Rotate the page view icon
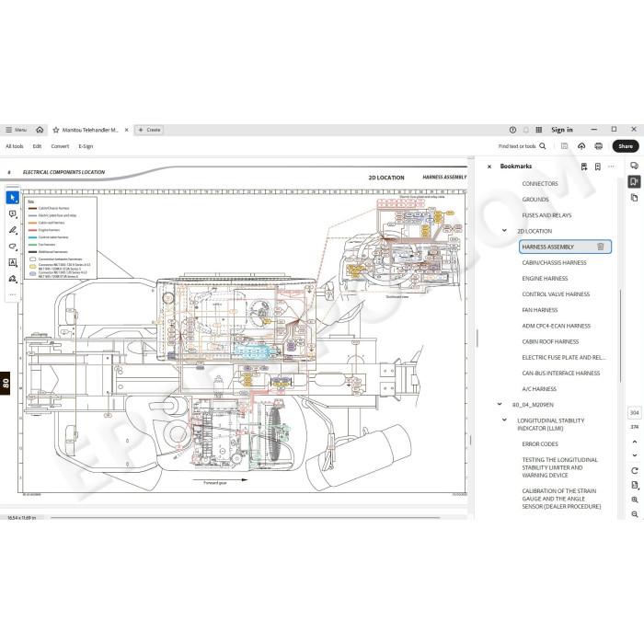Viewport: 644px width, 644px height. (x=635, y=471)
